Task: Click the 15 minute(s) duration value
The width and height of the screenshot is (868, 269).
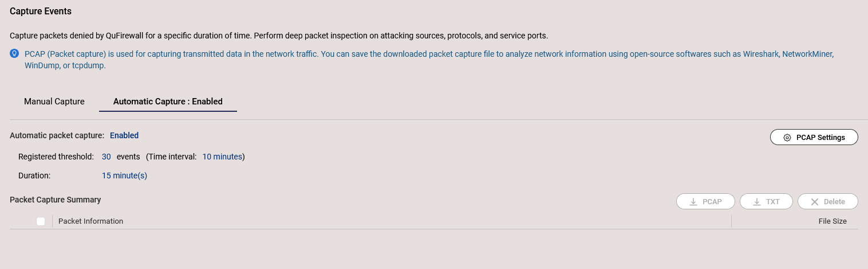Action: (x=124, y=176)
